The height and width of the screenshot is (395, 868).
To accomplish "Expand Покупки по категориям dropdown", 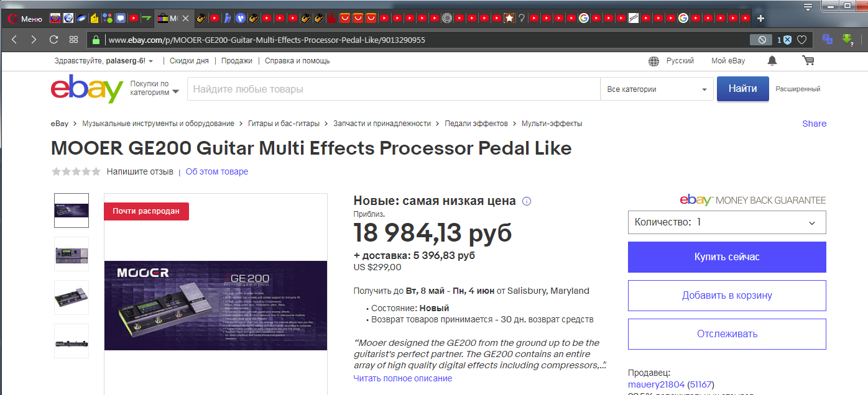I will 154,88.
